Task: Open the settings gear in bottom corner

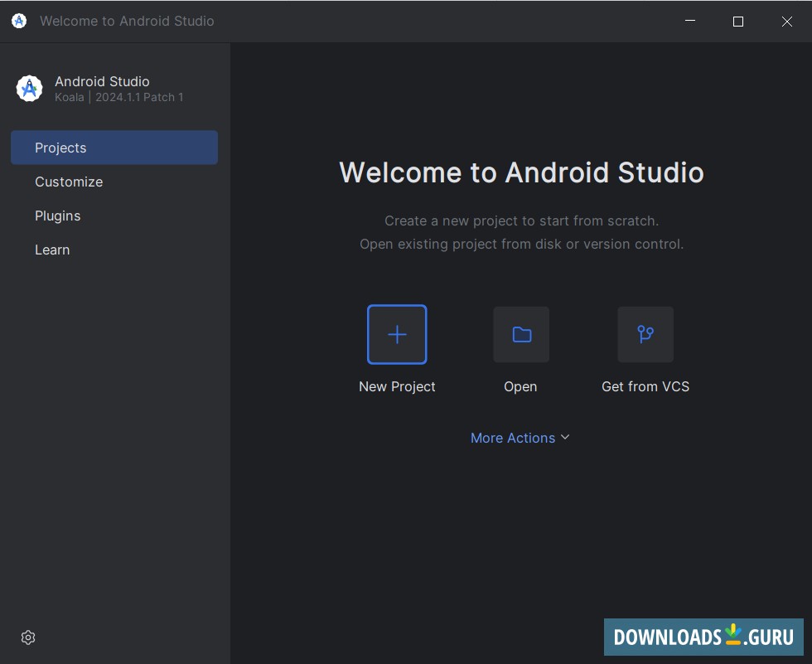Action: coord(27,637)
